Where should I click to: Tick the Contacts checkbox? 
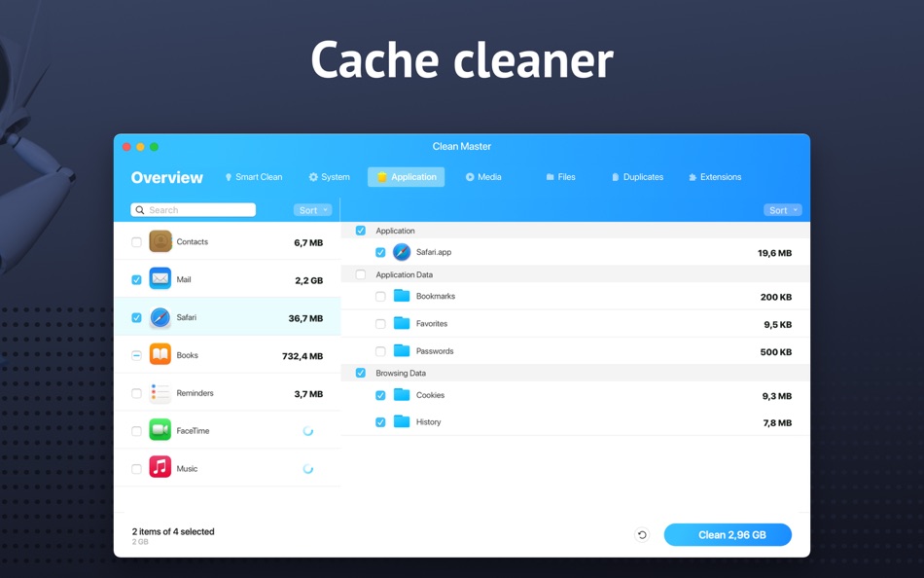coord(136,242)
